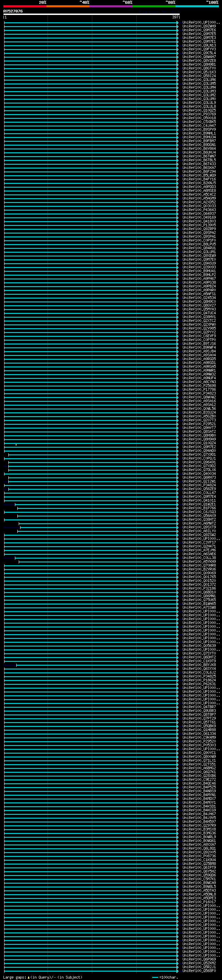This screenshot has width=222, height=980.
Task: Open hit UniRef100_Q9M7E5
Action: 199,34
